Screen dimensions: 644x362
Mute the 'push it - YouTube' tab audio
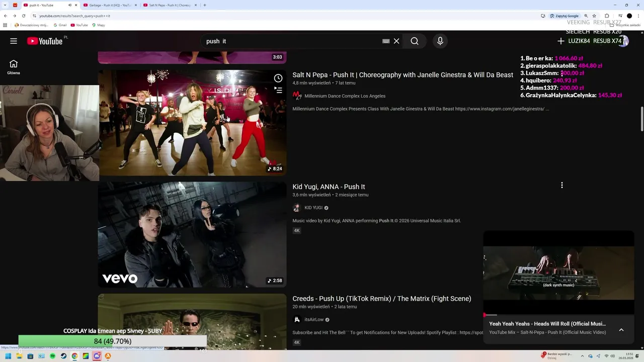[69, 5]
